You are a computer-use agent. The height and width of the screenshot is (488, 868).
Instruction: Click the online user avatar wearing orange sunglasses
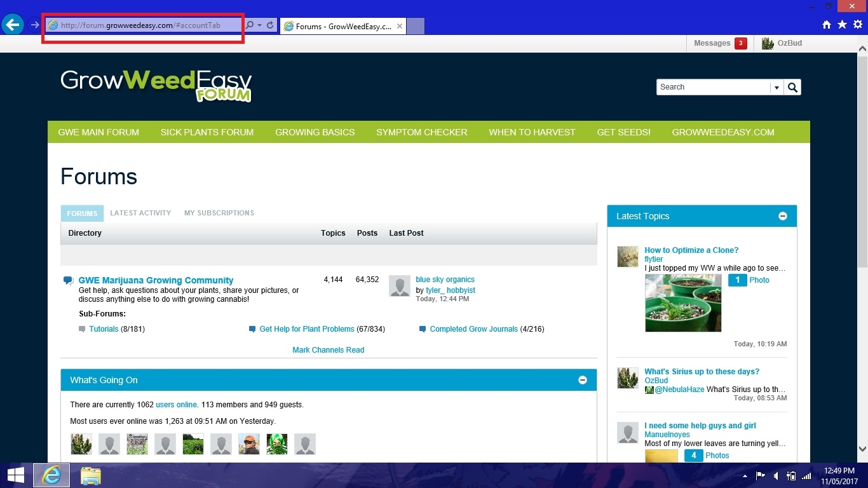click(249, 444)
